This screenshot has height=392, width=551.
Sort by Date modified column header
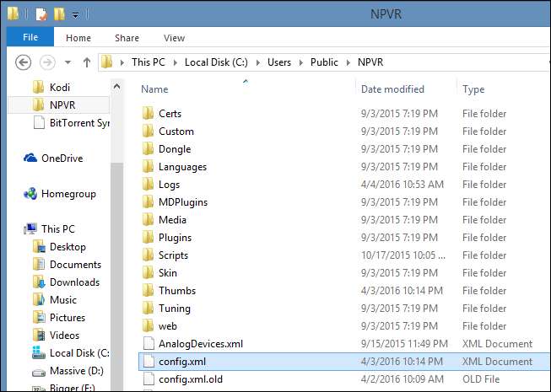(392, 89)
